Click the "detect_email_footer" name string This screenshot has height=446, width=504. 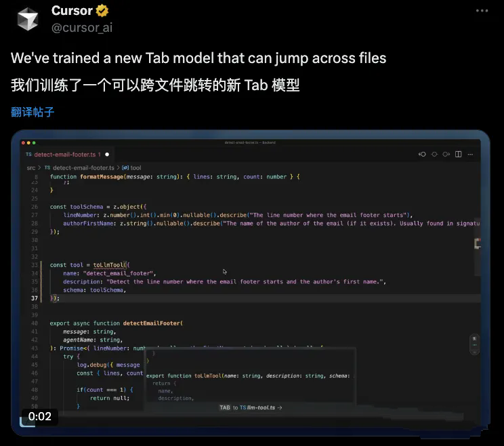click(x=118, y=273)
